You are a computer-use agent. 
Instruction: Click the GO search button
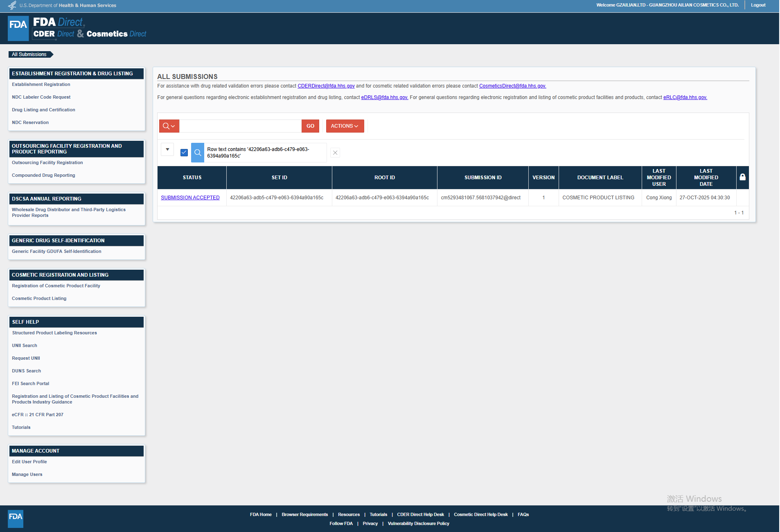(x=310, y=126)
